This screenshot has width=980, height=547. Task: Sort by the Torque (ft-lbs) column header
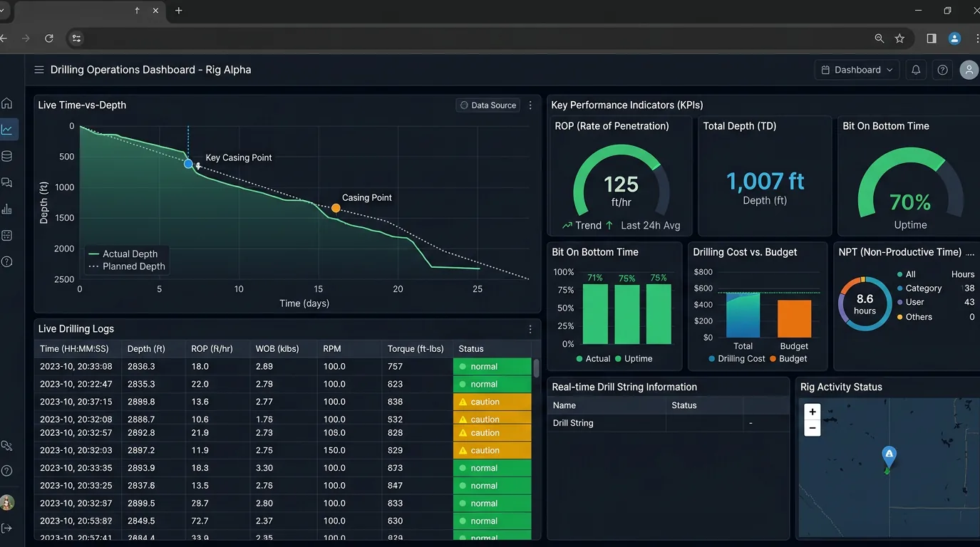click(416, 349)
